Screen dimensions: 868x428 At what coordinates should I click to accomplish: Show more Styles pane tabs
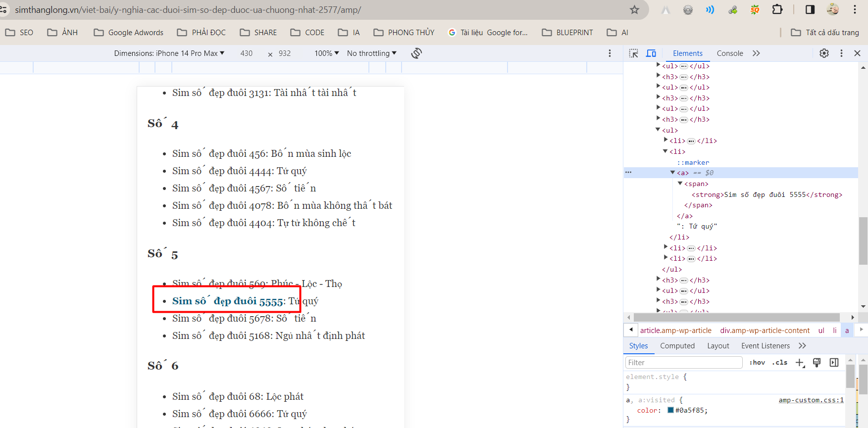pos(803,345)
